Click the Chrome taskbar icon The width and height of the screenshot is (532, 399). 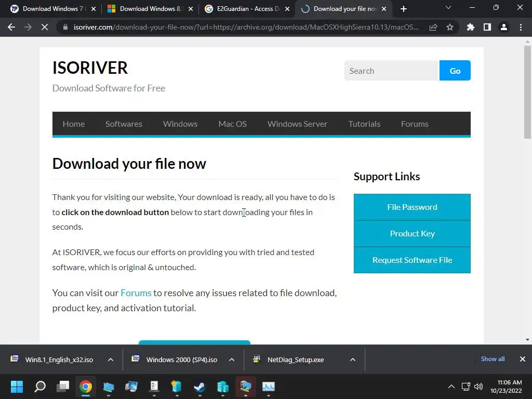pyautogui.click(x=86, y=387)
